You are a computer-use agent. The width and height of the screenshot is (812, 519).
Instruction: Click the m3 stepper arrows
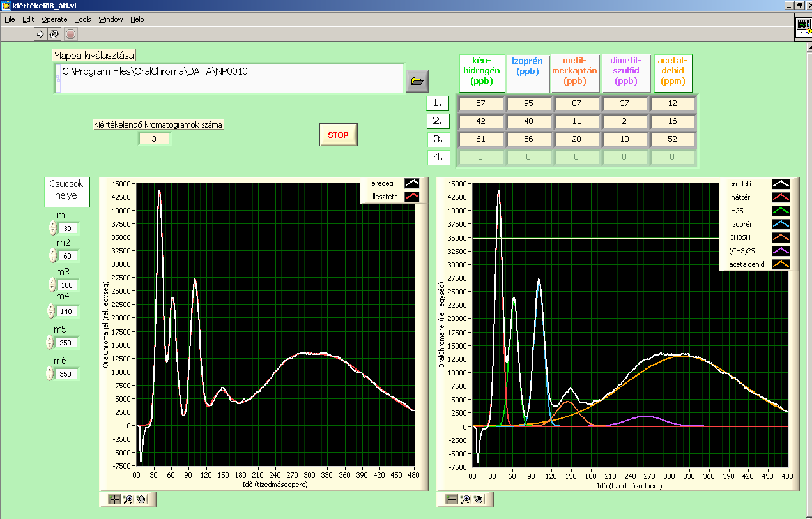[x=52, y=284]
